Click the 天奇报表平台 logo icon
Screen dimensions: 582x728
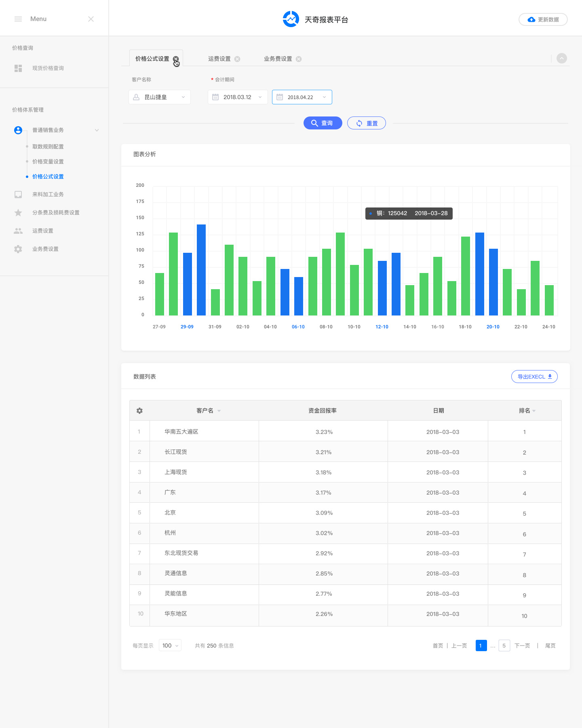291,19
